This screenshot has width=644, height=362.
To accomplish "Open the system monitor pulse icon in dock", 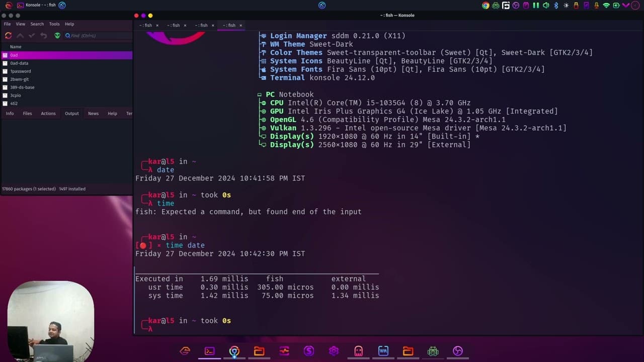I will click(x=284, y=351).
